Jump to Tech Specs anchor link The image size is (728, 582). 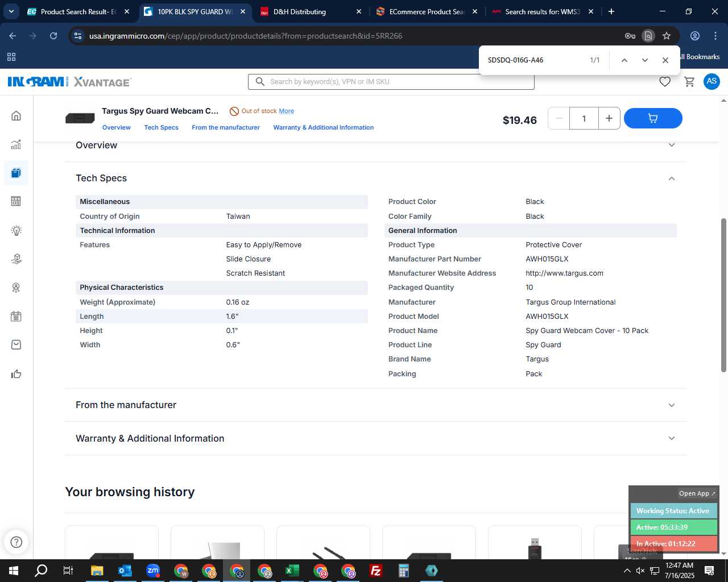click(x=162, y=127)
